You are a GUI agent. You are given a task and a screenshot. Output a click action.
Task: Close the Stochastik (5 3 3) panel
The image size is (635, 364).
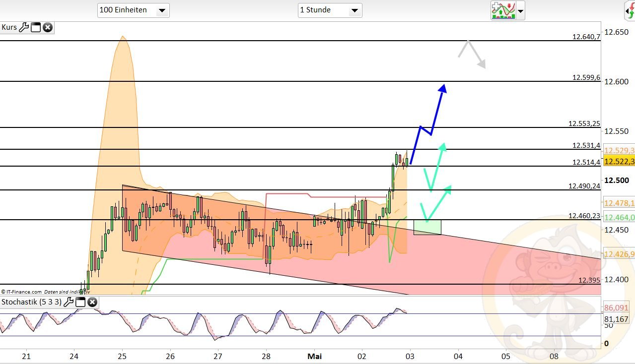pyautogui.click(x=92, y=302)
